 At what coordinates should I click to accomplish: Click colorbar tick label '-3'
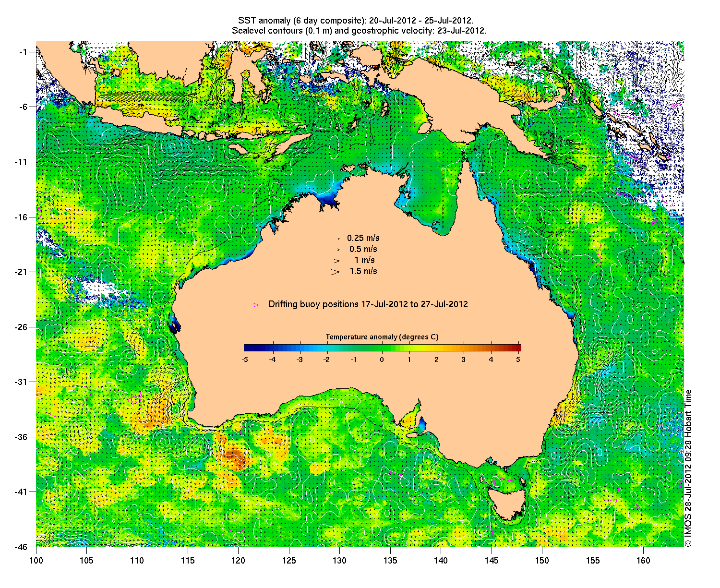pyautogui.click(x=300, y=360)
